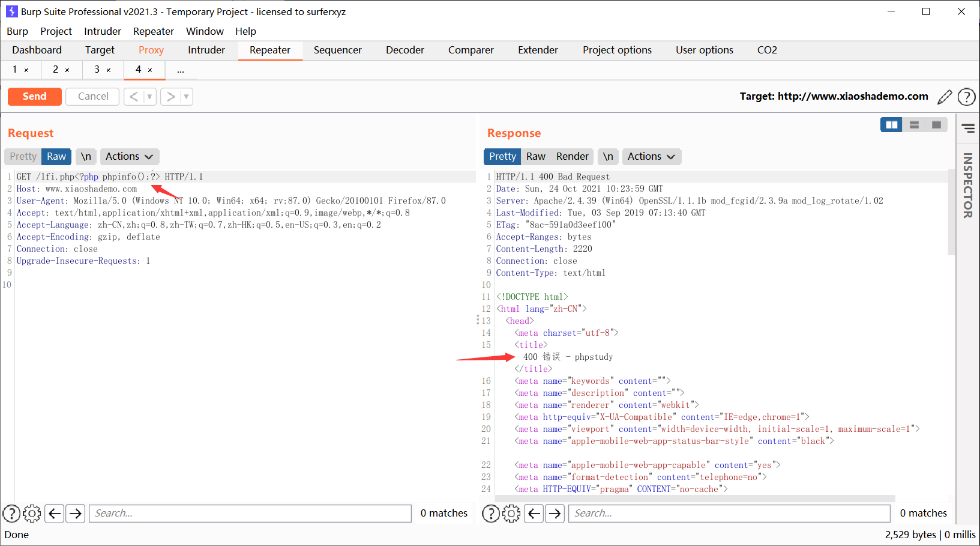Open Request search settings gear
The width and height of the screenshot is (980, 546).
pyautogui.click(x=32, y=514)
